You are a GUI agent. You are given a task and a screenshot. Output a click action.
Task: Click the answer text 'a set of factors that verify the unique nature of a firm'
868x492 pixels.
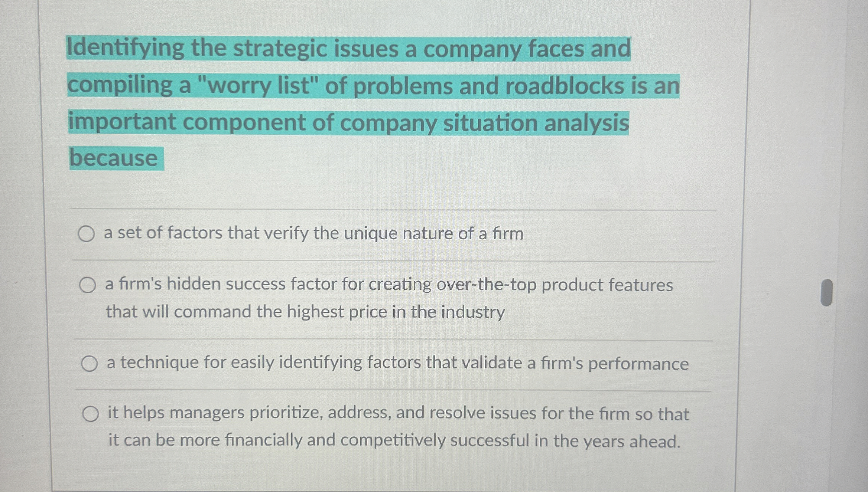click(314, 233)
